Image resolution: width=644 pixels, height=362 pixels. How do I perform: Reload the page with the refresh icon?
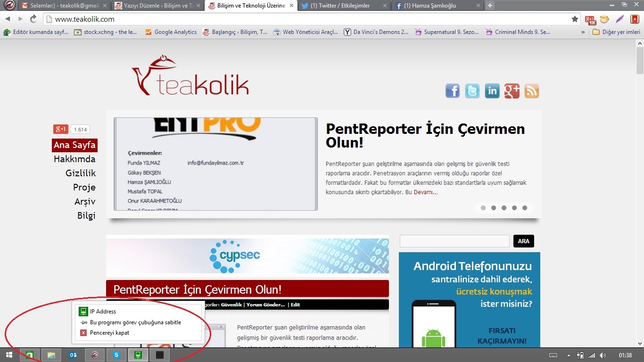[x=33, y=19]
